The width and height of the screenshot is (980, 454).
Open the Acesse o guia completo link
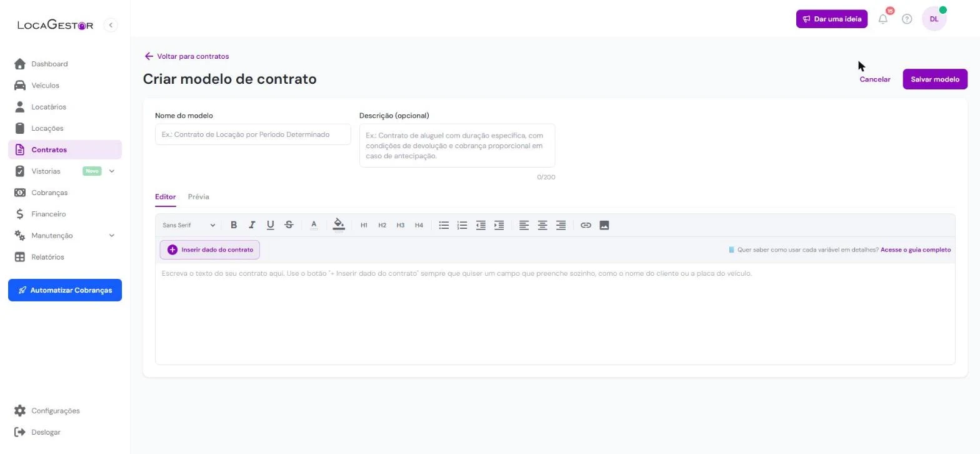(x=916, y=250)
